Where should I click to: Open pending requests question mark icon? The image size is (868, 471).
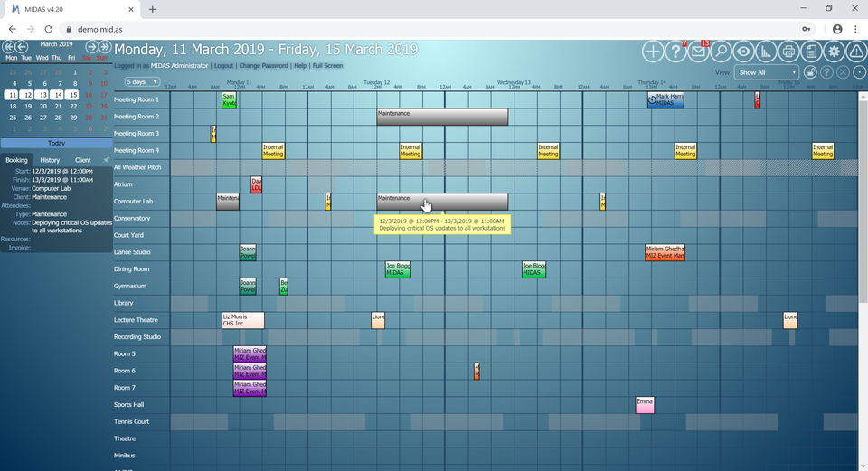[x=675, y=52]
